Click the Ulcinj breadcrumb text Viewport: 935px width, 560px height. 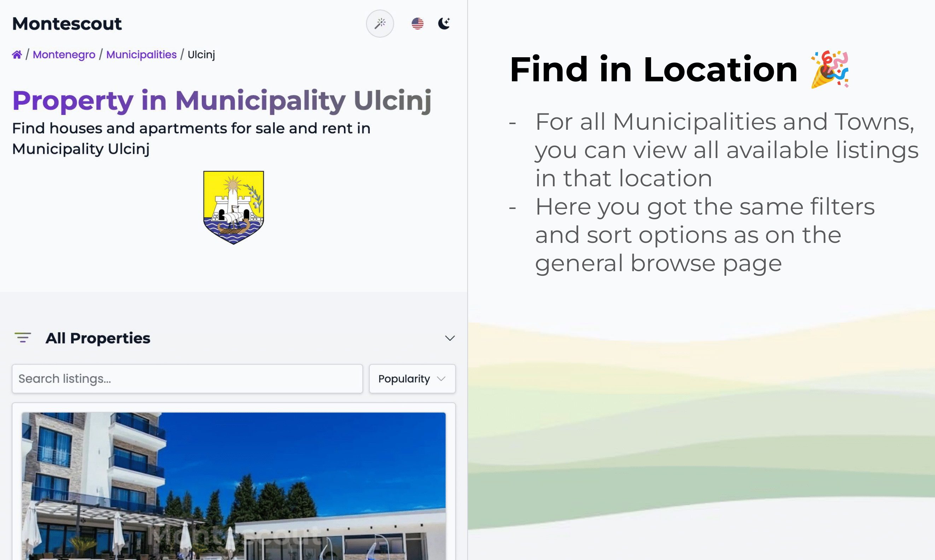coord(201,55)
